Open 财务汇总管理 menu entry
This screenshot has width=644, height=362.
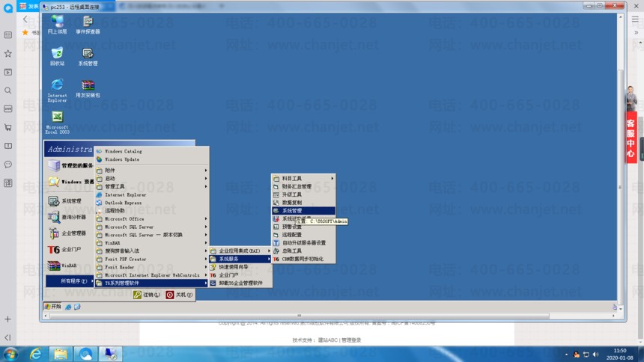303,186
